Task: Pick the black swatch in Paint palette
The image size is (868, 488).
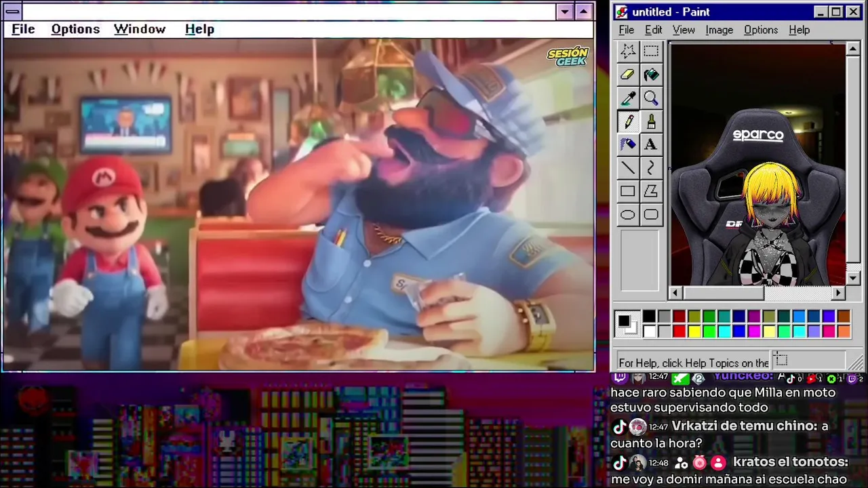Action: pyautogui.click(x=649, y=317)
